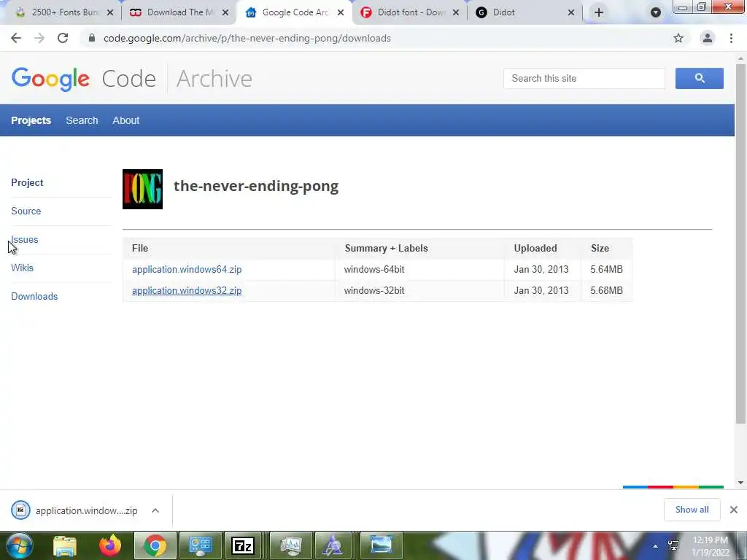The image size is (747, 560).
Task: Dismiss the downloads bar with X
Action: click(x=734, y=510)
